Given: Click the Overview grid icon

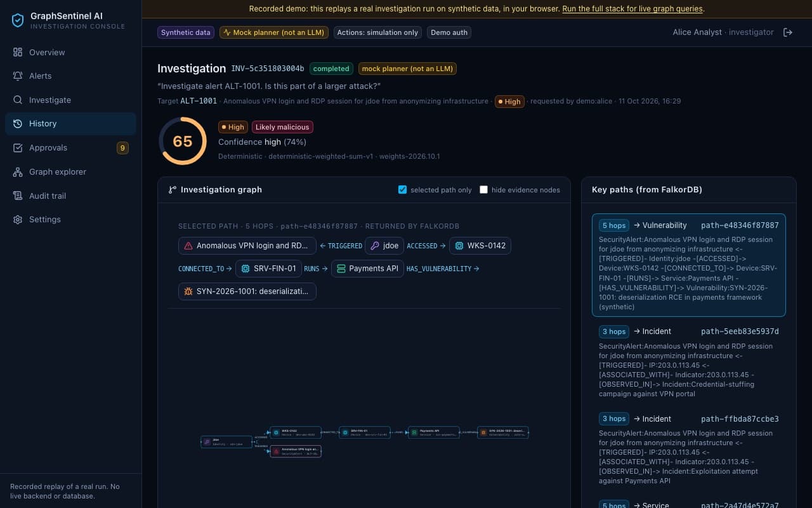Looking at the screenshot, I should [18, 52].
